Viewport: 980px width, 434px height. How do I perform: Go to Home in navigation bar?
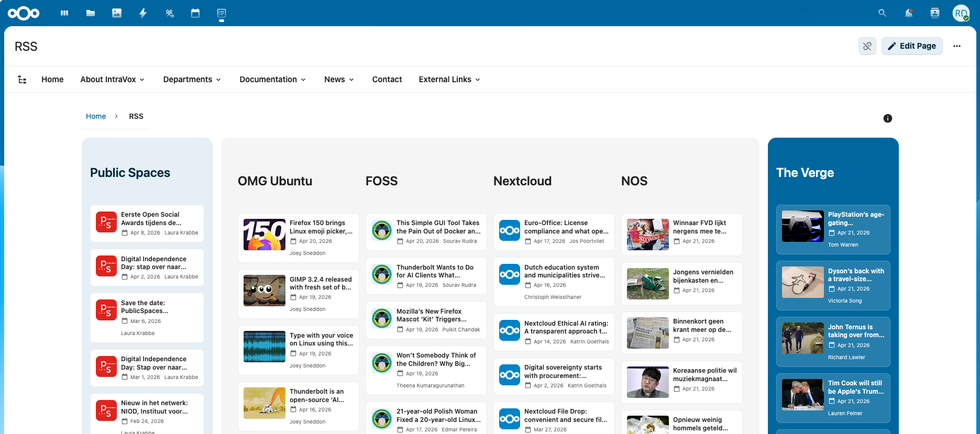52,80
